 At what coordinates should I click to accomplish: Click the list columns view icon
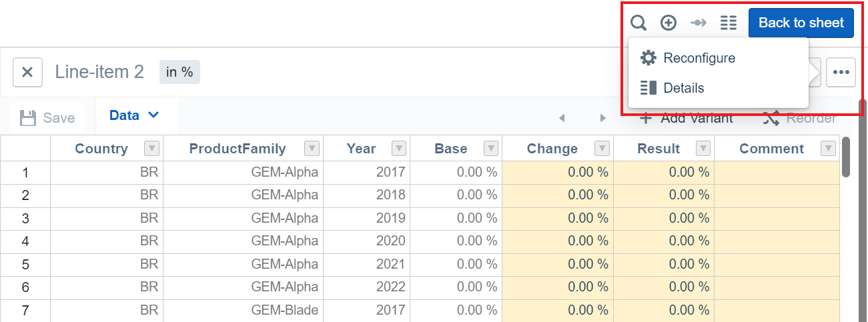pos(729,23)
